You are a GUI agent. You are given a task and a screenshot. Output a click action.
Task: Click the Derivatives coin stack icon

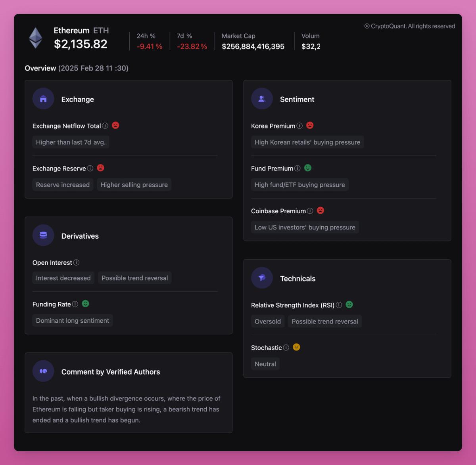click(43, 235)
